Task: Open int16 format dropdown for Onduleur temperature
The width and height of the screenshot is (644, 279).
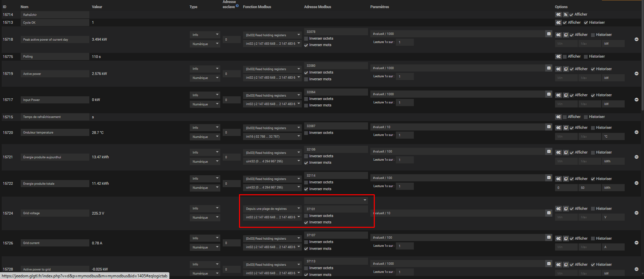Action: point(272,137)
